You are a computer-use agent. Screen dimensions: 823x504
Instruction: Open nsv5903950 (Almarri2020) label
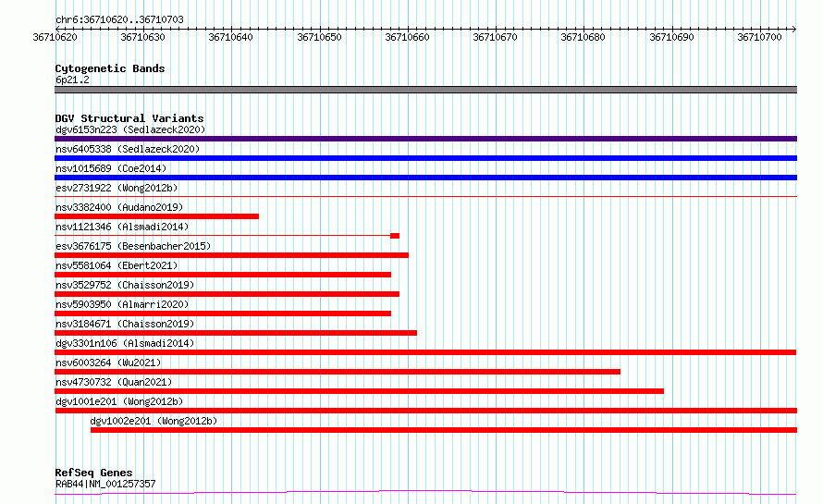pyautogui.click(x=122, y=304)
